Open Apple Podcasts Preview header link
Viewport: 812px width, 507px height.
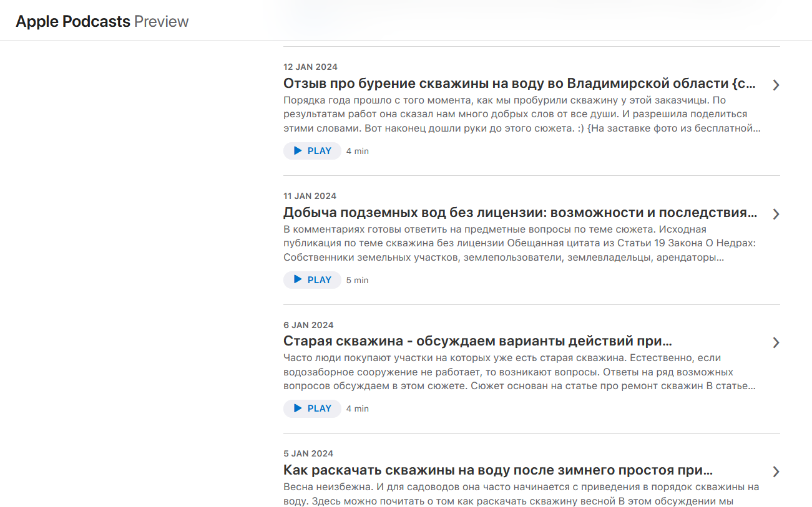pos(102,21)
